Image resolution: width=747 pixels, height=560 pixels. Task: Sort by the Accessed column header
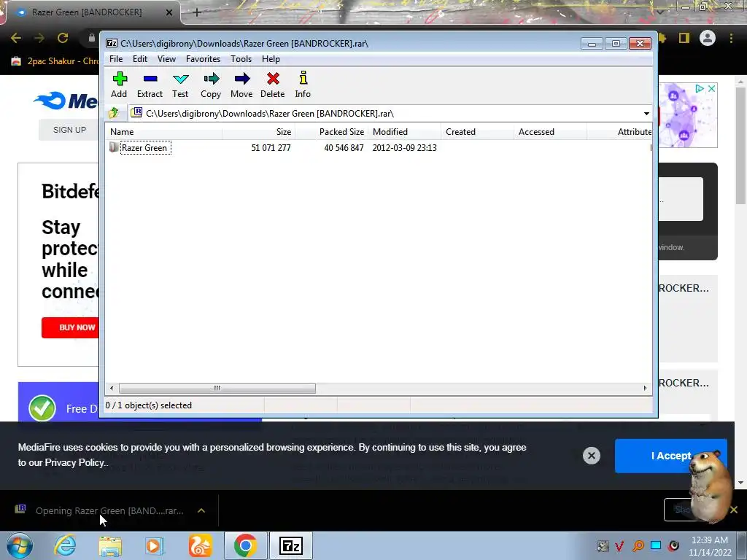[x=551, y=132]
